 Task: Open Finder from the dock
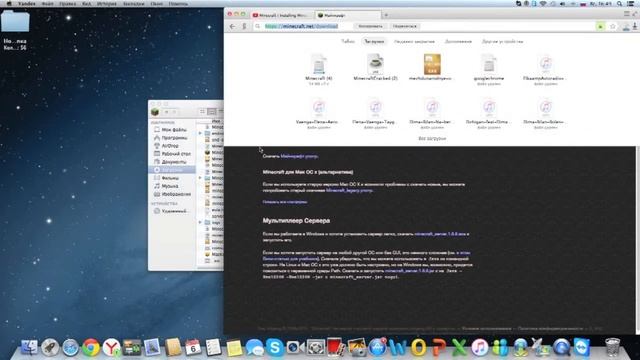[x=29, y=348]
